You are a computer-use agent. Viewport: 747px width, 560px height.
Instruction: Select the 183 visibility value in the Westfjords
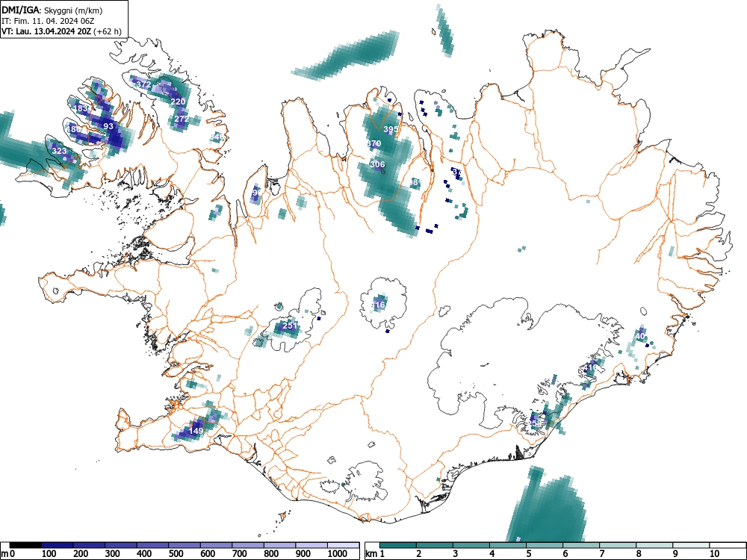[x=81, y=108]
